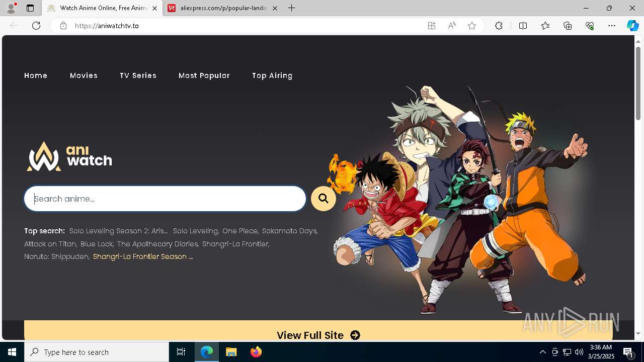
Task: View site information lock icon
Action: click(63, 26)
